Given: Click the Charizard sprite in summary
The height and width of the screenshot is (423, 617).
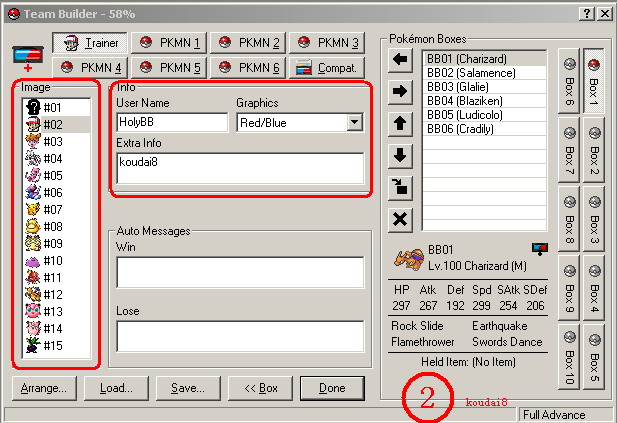Looking at the screenshot, I should click(x=409, y=259).
